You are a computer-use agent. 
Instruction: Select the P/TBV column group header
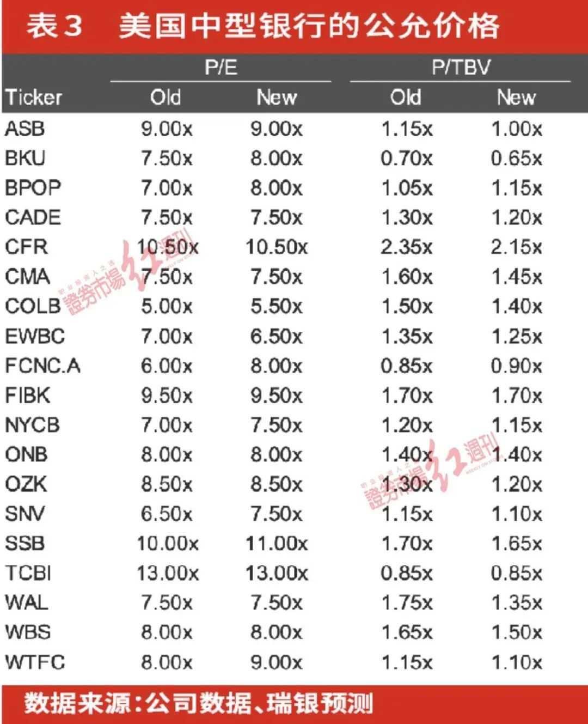click(x=461, y=68)
